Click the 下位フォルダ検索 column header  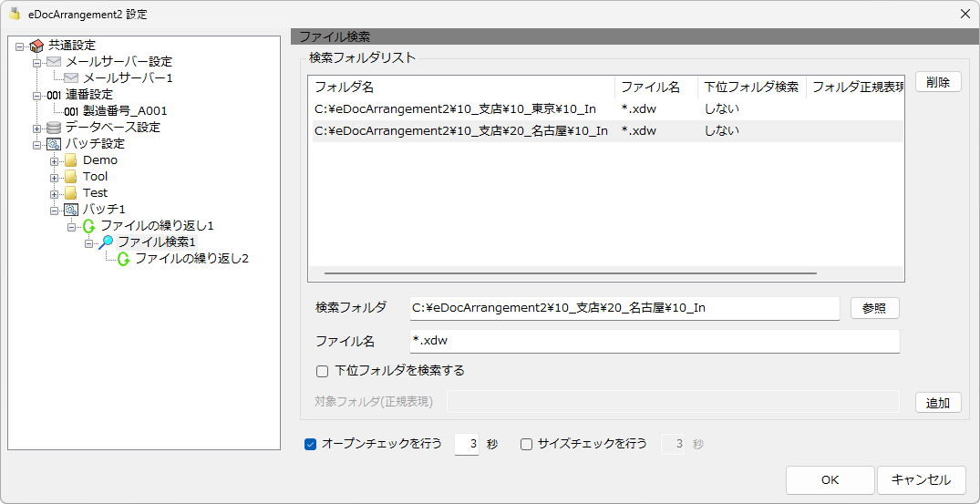tap(752, 87)
